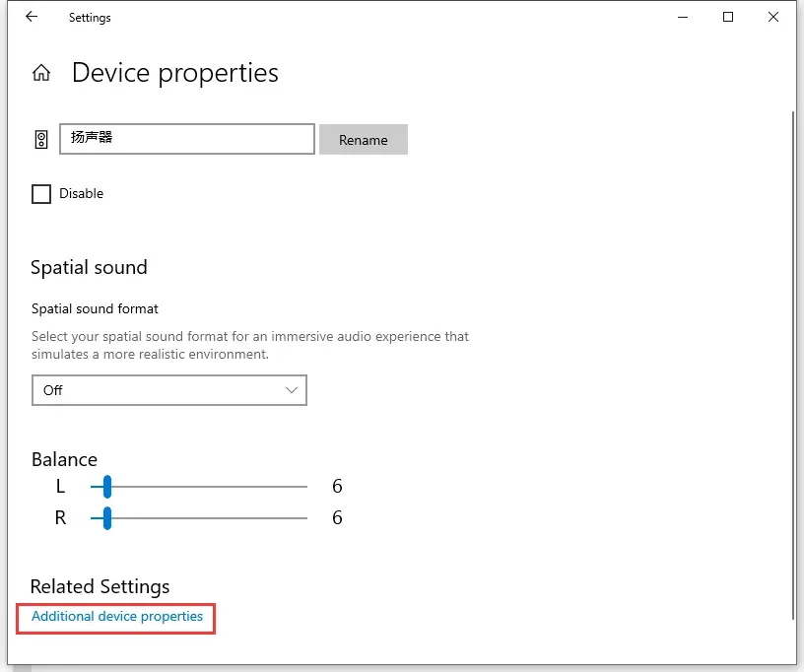This screenshot has width=804, height=672.
Task: Go back using the back arrow
Action: tap(32, 17)
